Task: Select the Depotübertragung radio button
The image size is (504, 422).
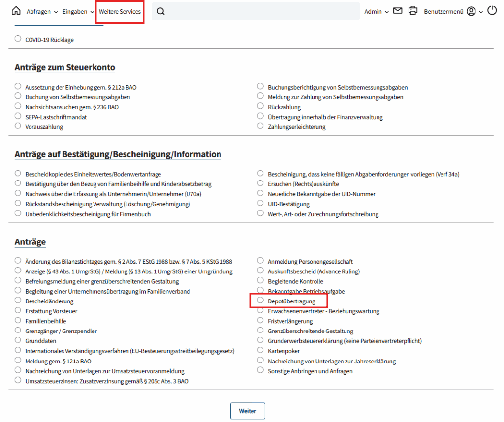Action: pos(261,301)
